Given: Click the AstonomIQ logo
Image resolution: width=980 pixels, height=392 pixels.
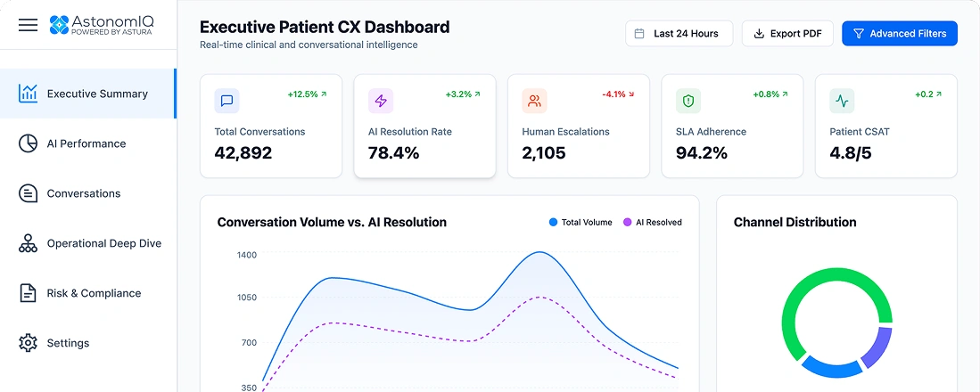Looking at the screenshot, I should pos(103,25).
